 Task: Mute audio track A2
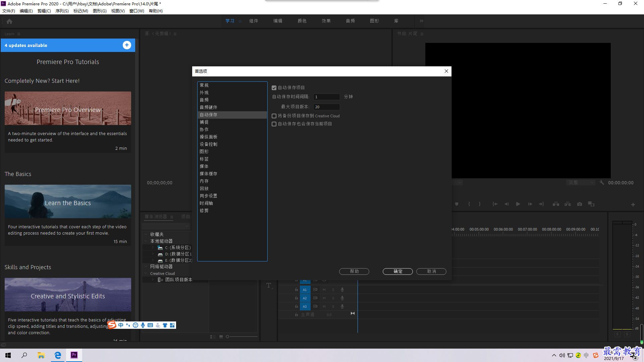(324, 298)
